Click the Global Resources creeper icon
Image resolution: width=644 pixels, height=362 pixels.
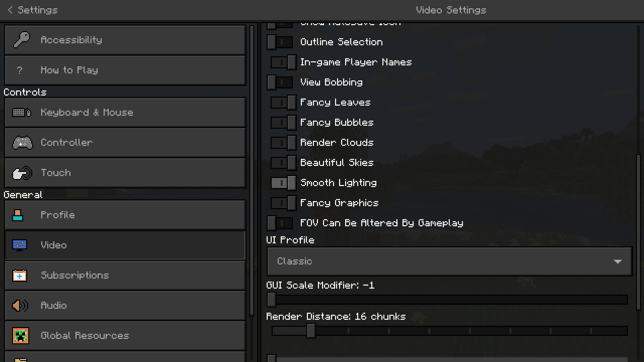20,336
